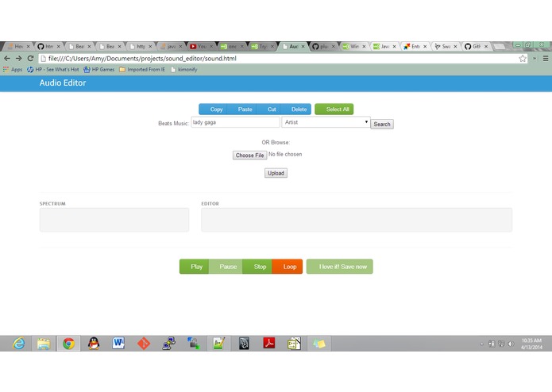Open 'HP - See What's Hot' bookmark
The image size is (552, 392).
[x=52, y=70]
